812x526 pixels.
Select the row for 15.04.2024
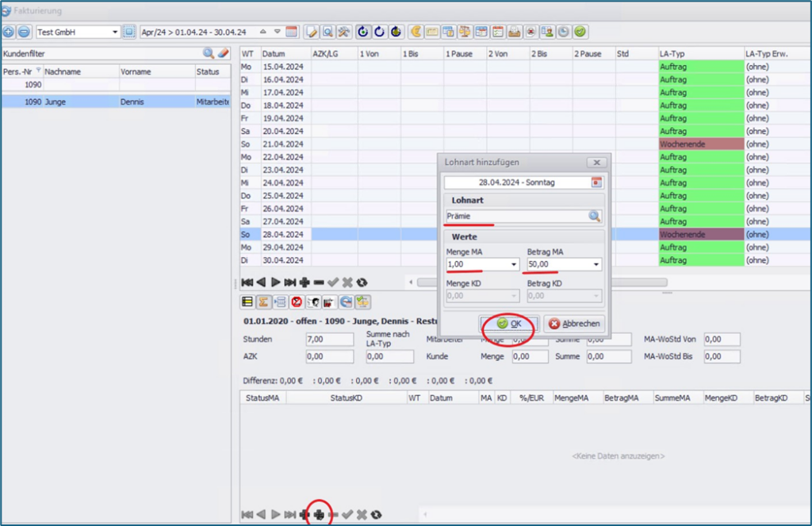(526, 67)
